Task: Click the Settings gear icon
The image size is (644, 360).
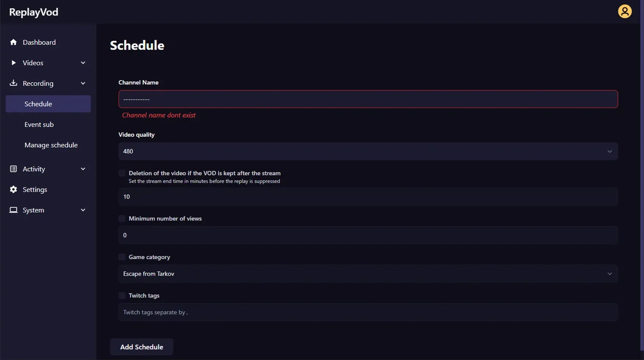Action: [14, 189]
